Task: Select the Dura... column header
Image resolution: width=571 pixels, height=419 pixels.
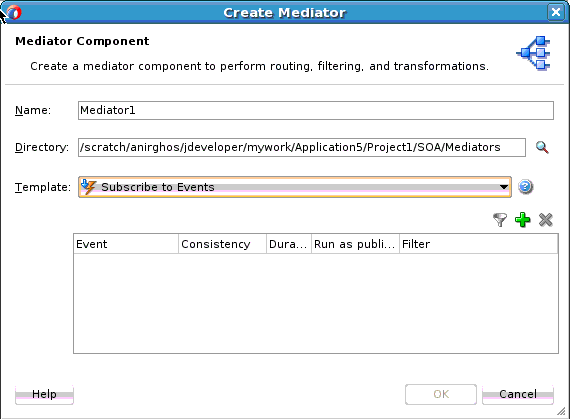Action: pos(289,244)
